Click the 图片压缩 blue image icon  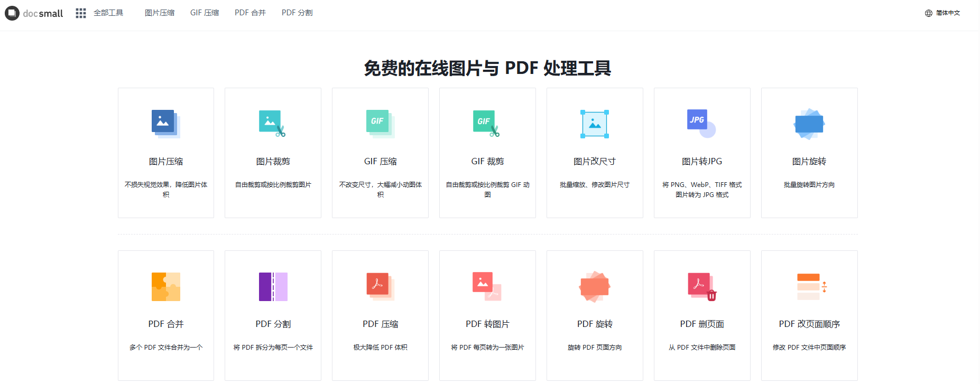165,124
